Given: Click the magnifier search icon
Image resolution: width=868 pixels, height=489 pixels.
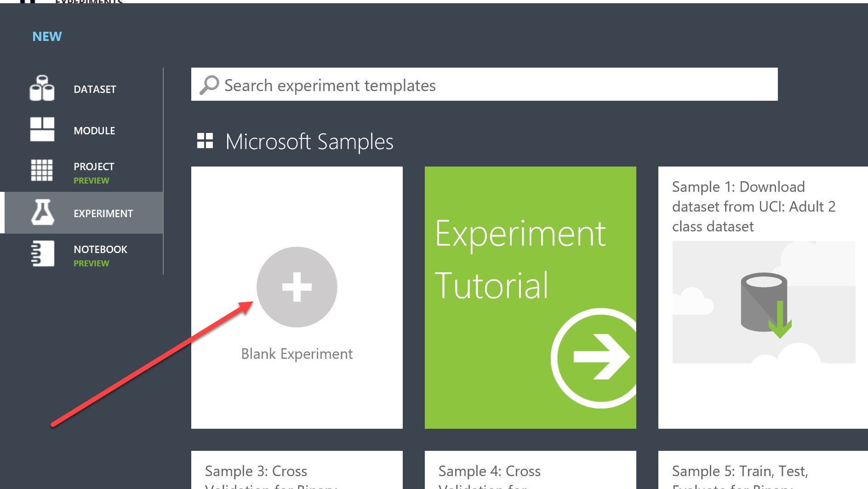Looking at the screenshot, I should coord(209,85).
